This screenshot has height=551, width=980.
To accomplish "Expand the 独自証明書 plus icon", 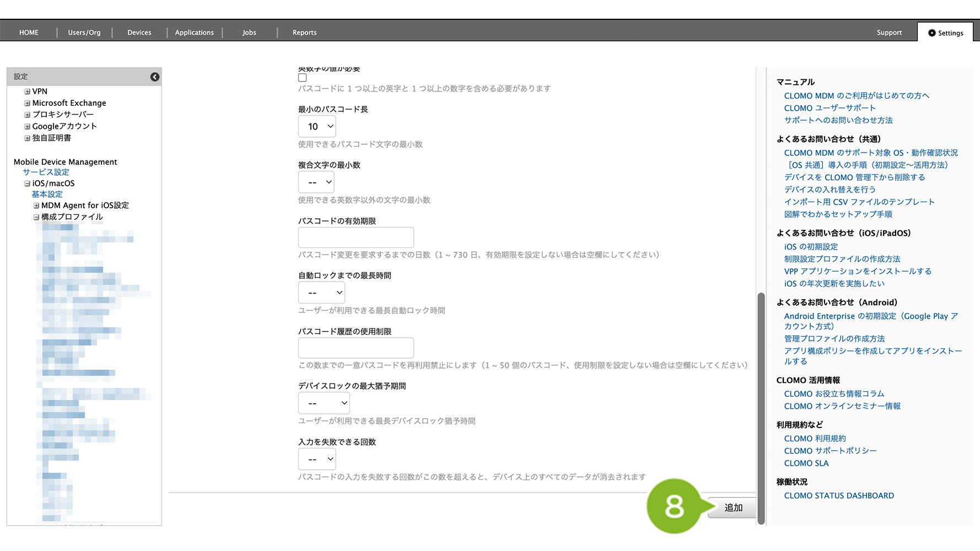I will [x=27, y=138].
